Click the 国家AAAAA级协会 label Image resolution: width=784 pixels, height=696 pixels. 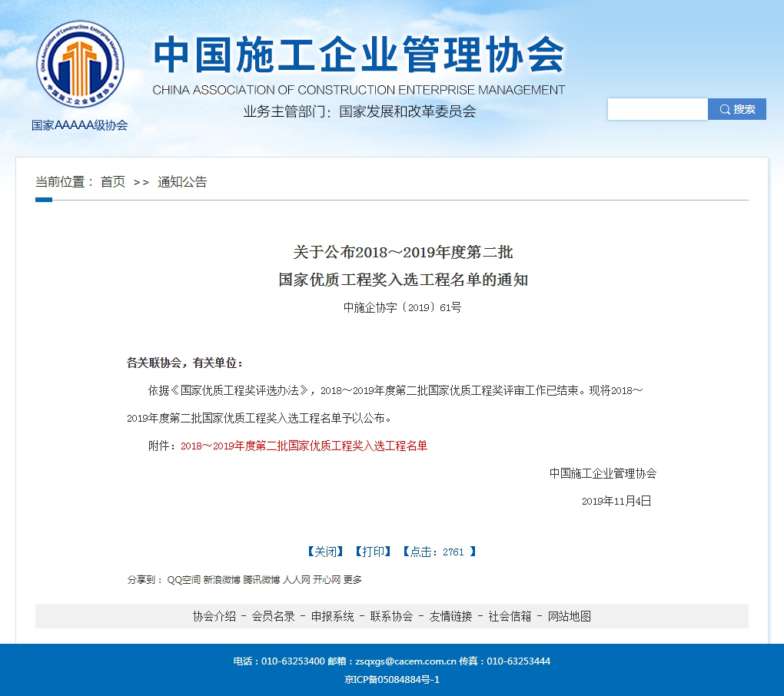click(79, 125)
